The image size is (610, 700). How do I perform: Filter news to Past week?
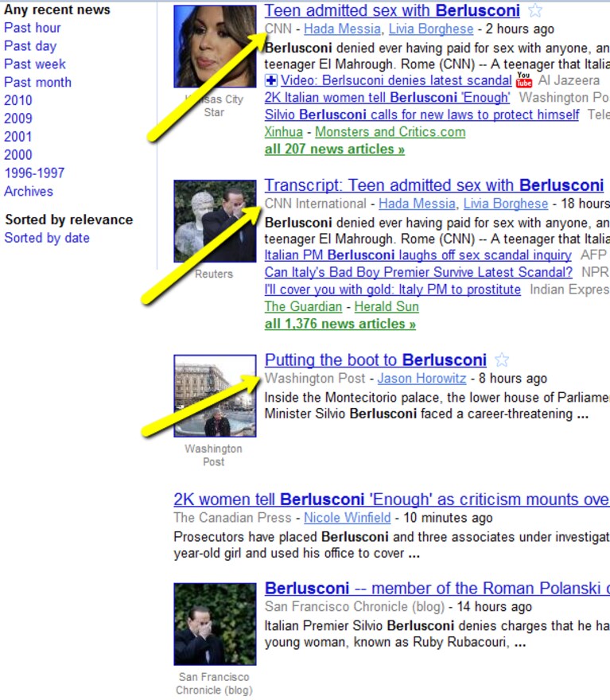click(35, 64)
